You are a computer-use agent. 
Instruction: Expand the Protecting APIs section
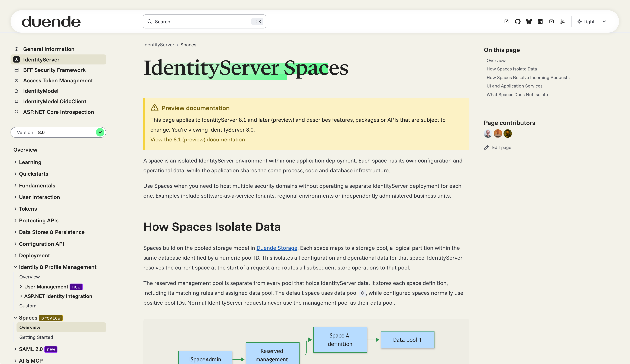tap(15, 220)
